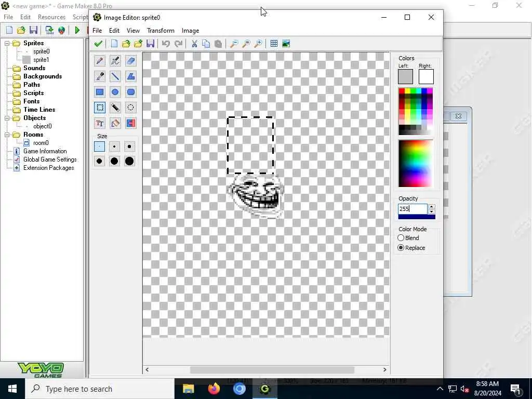The width and height of the screenshot is (532, 399).
Task: Open Extension Packages
Action: click(48, 168)
